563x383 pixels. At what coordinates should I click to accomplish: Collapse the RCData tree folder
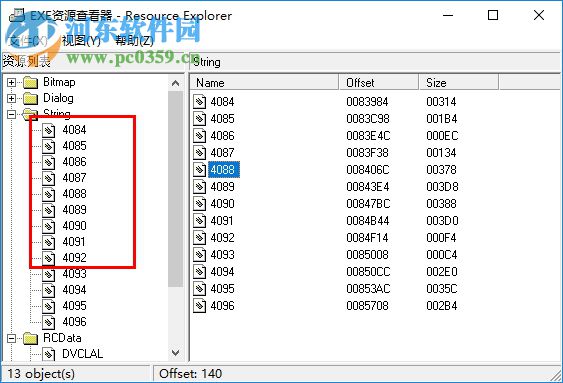pyautogui.click(x=11, y=338)
